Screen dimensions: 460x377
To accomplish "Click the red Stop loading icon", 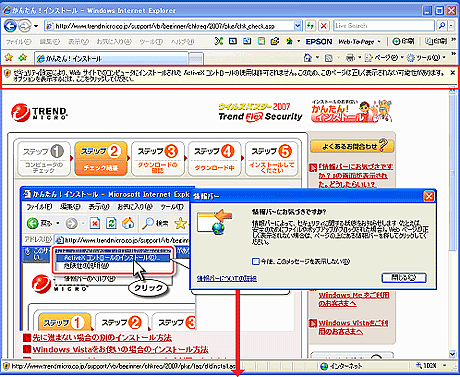I will point(324,26).
